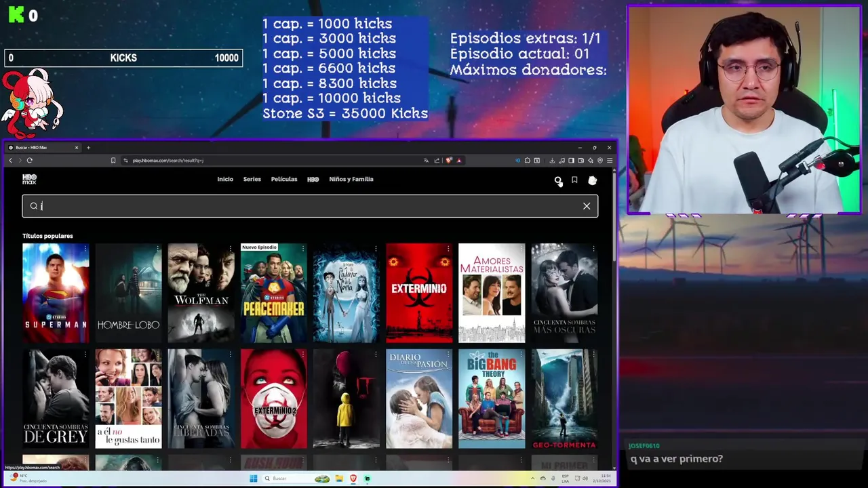Open El Cadáver de la Novia poster

click(346, 293)
